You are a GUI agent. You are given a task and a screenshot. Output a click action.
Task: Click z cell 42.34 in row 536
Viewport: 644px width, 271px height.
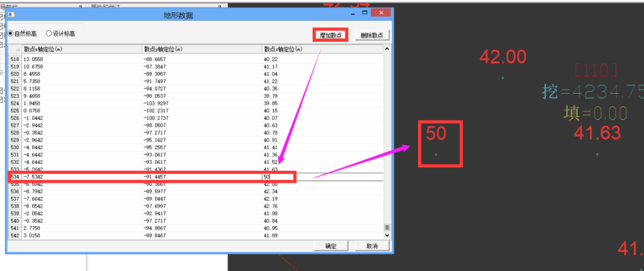323,191
